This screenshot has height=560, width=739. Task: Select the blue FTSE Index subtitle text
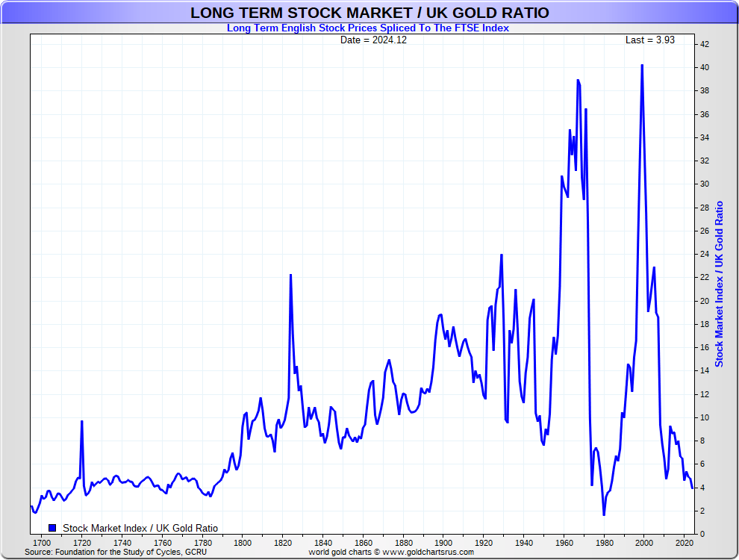(369, 28)
